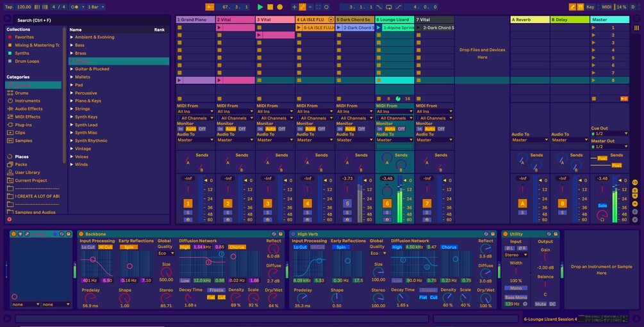
Task: Toggle the Backbone device activator circle
Action: (81, 234)
